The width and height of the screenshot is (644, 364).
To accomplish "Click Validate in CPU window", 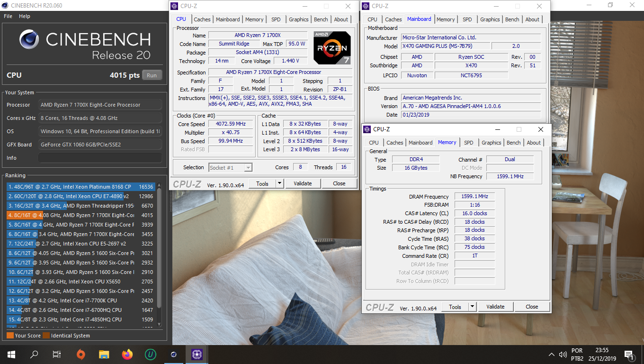I will [x=303, y=183].
